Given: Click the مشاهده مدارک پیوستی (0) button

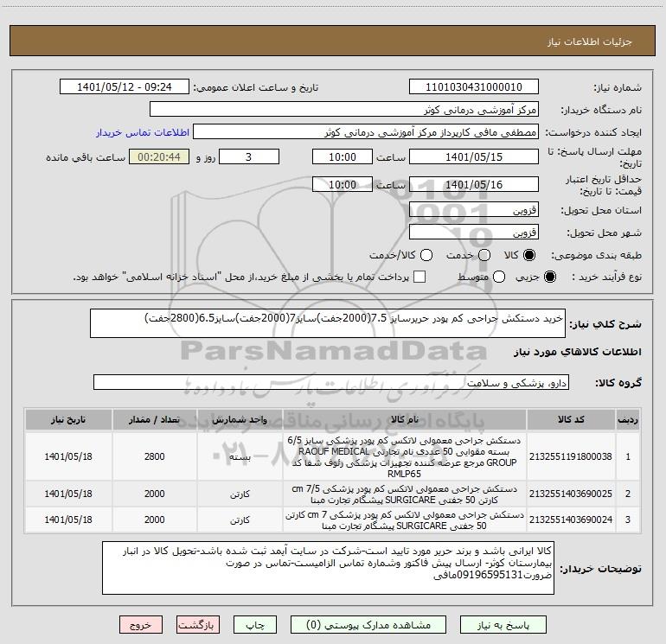Looking at the screenshot, I should click(x=368, y=625).
